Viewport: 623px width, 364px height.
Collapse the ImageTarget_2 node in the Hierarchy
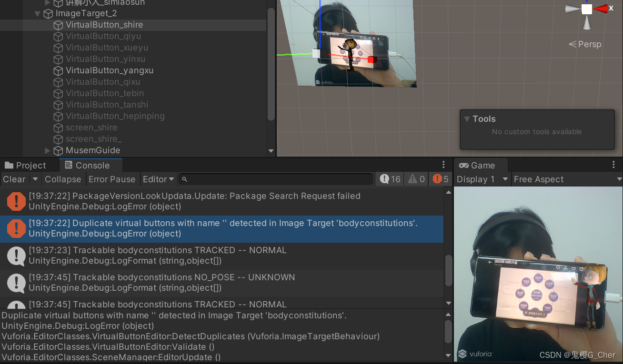click(37, 14)
